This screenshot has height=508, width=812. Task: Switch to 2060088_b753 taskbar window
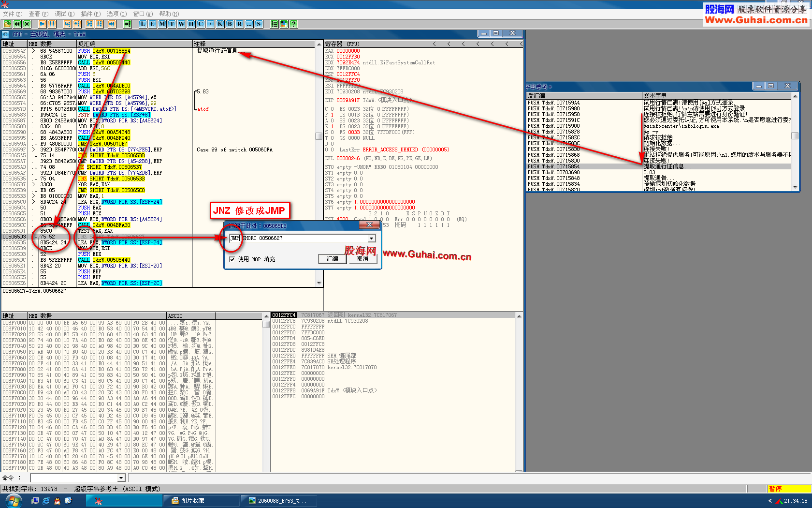point(279,501)
